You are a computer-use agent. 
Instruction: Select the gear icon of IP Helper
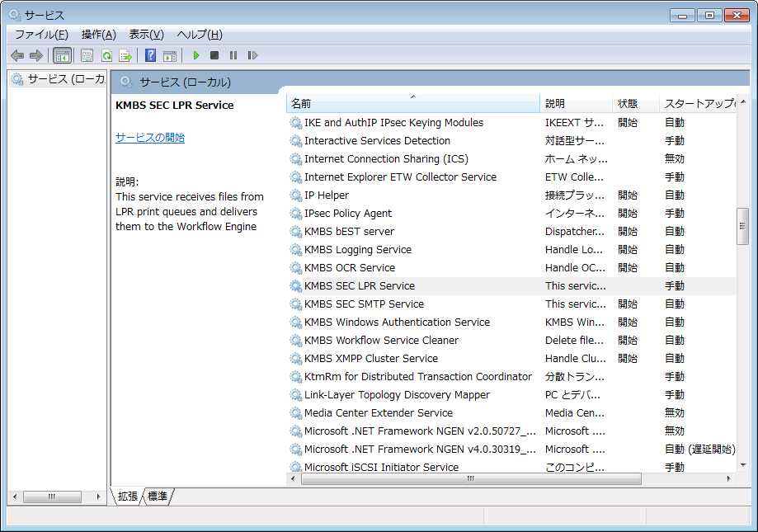pyautogui.click(x=295, y=195)
